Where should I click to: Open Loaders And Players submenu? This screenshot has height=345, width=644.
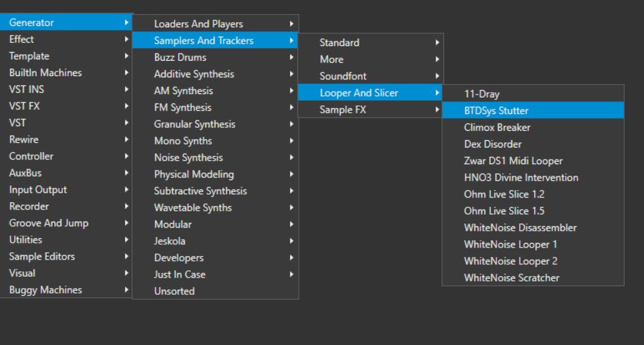(198, 24)
